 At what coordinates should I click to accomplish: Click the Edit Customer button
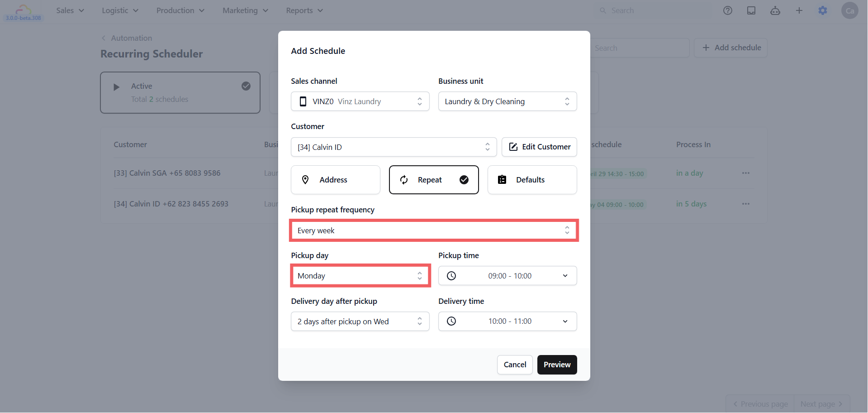click(539, 147)
